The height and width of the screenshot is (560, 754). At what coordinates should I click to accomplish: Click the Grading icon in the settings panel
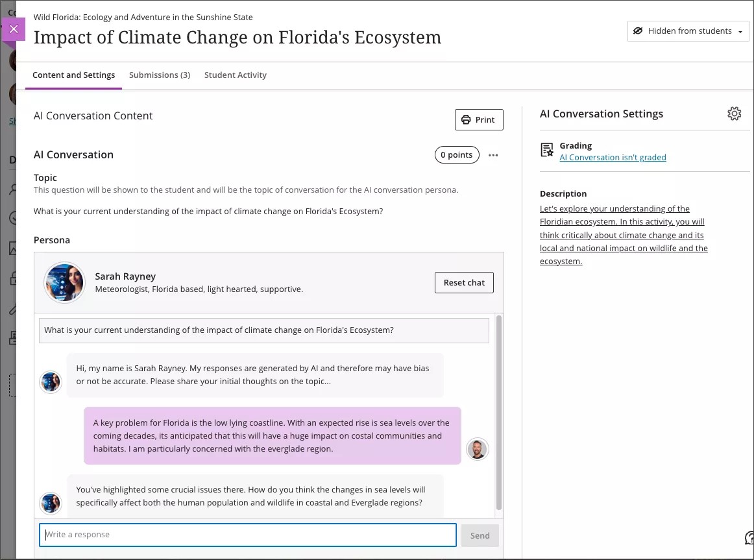click(x=546, y=150)
